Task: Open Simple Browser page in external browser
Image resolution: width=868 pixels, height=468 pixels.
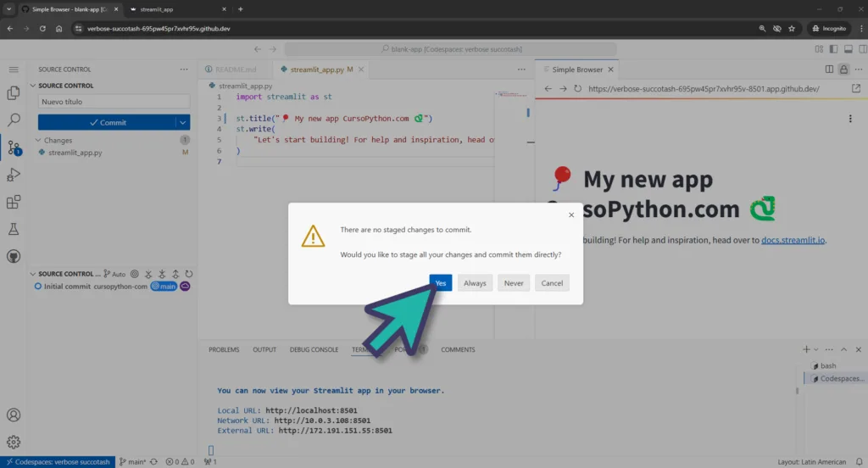Action: coord(856,89)
